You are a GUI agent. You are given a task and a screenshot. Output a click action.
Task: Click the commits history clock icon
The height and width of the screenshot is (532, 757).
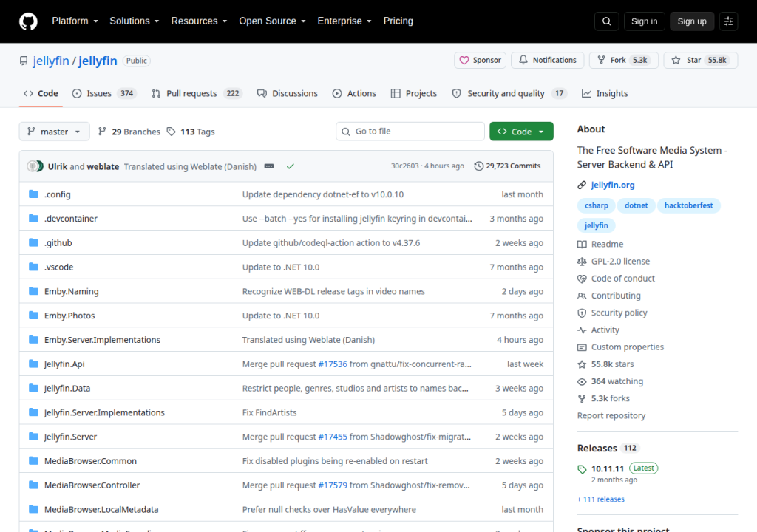click(478, 166)
